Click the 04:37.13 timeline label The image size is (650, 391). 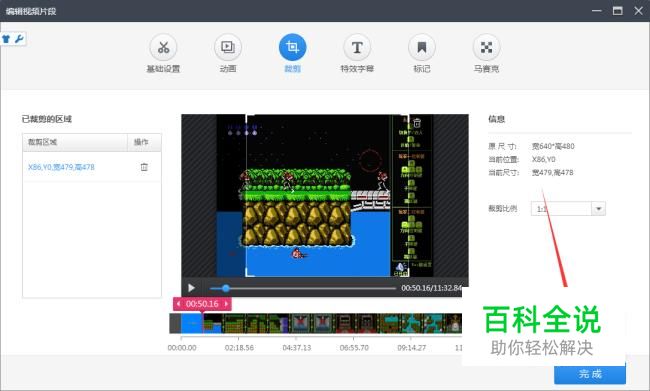coord(296,347)
